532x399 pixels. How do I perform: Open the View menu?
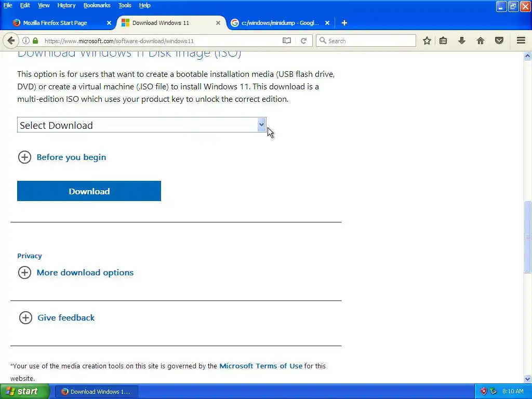click(x=44, y=5)
